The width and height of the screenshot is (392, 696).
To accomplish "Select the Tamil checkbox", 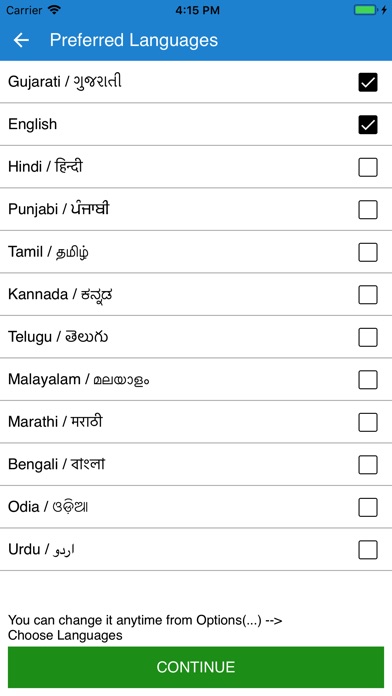I will click(368, 253).
